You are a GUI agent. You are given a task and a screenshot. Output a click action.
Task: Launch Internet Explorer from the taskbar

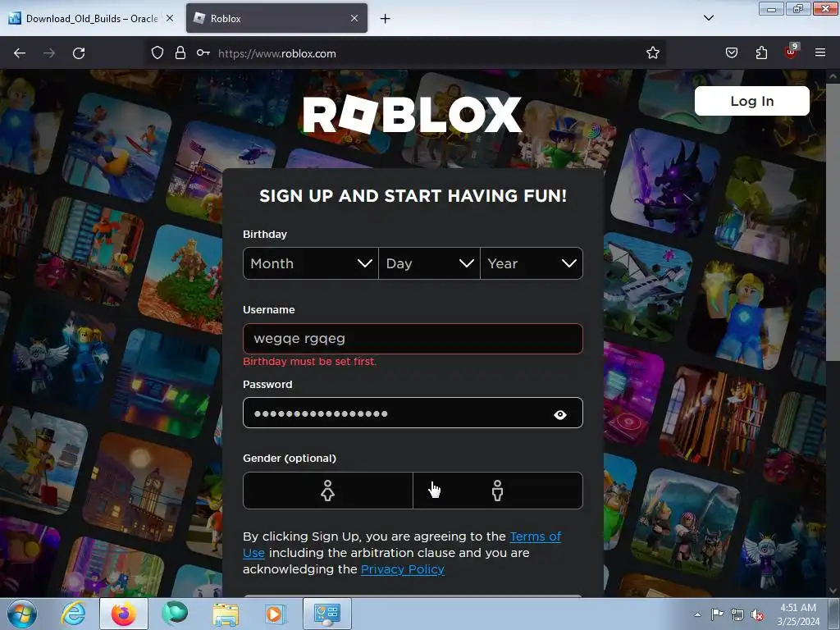tap(73, 614)
